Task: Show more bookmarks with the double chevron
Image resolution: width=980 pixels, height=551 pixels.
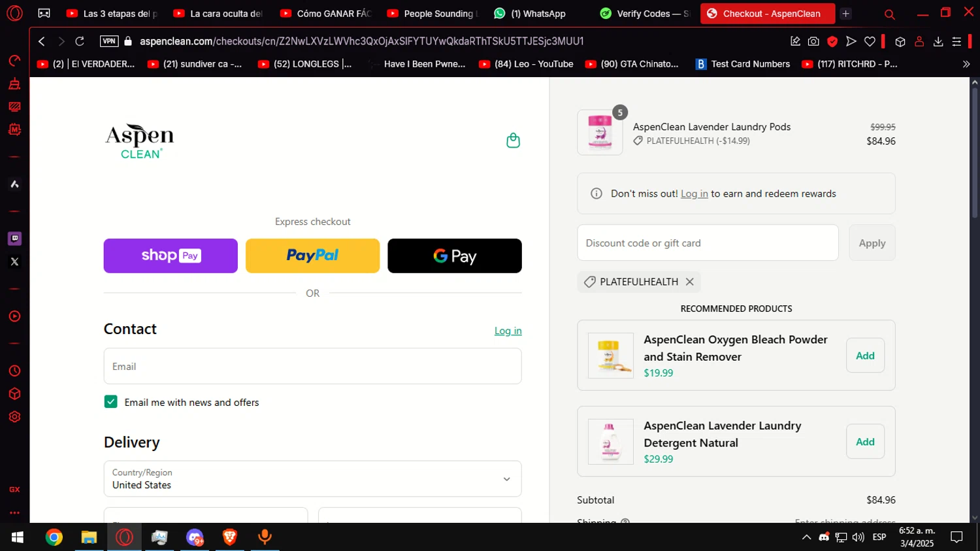Action: click(966, 64)
